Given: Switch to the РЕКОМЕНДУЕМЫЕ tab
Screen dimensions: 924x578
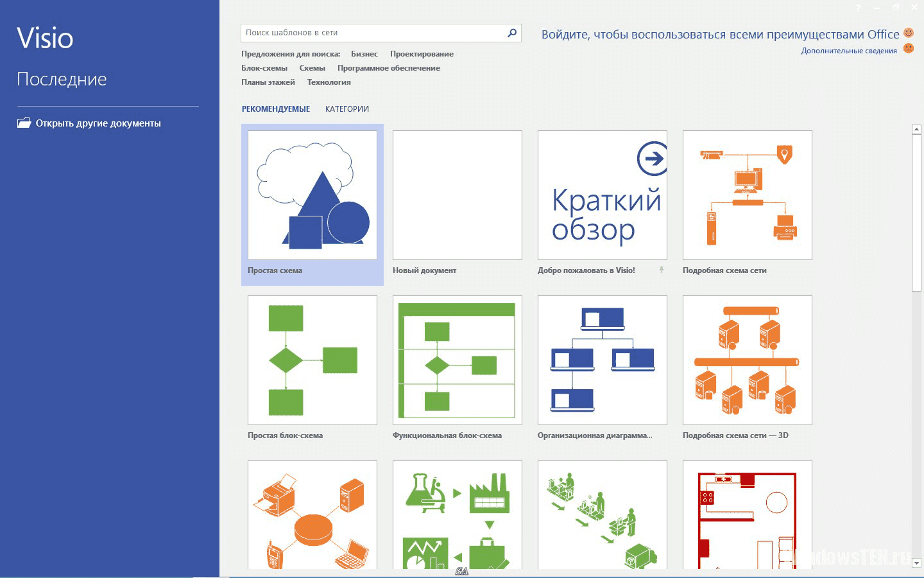Looking at the screenshot, I should click(x=276, y=109).
